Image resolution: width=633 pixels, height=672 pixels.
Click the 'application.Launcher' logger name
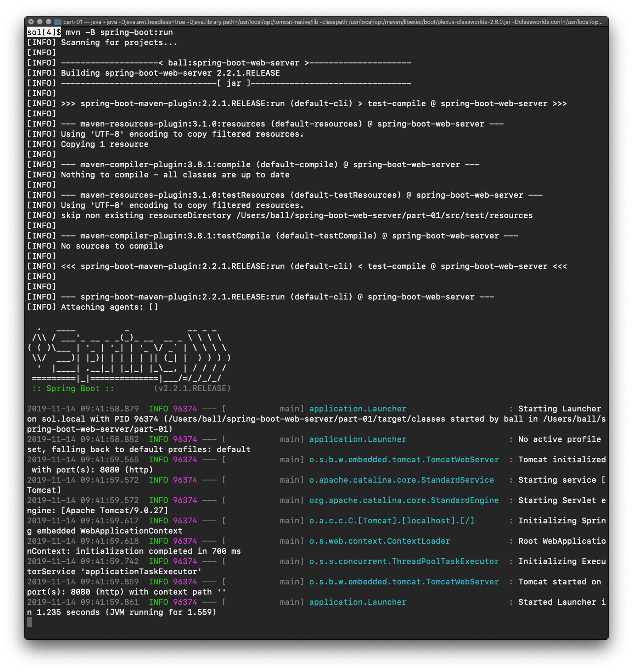pos(357,408)
